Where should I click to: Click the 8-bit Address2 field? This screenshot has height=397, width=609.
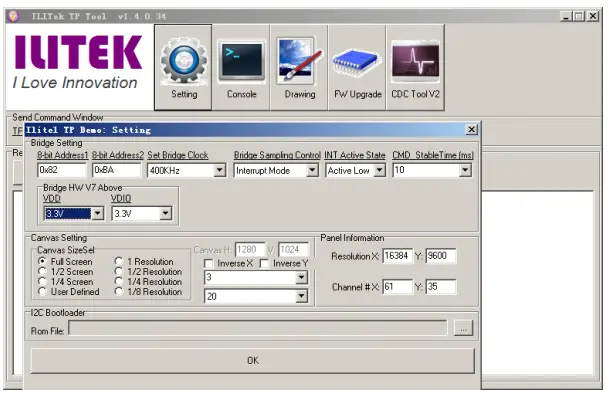[117, 170]
